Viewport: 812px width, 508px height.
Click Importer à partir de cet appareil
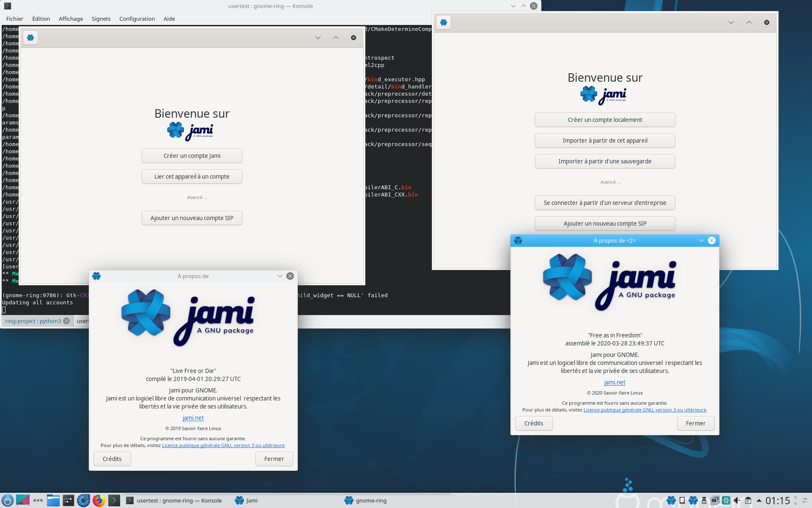point(605,141)
